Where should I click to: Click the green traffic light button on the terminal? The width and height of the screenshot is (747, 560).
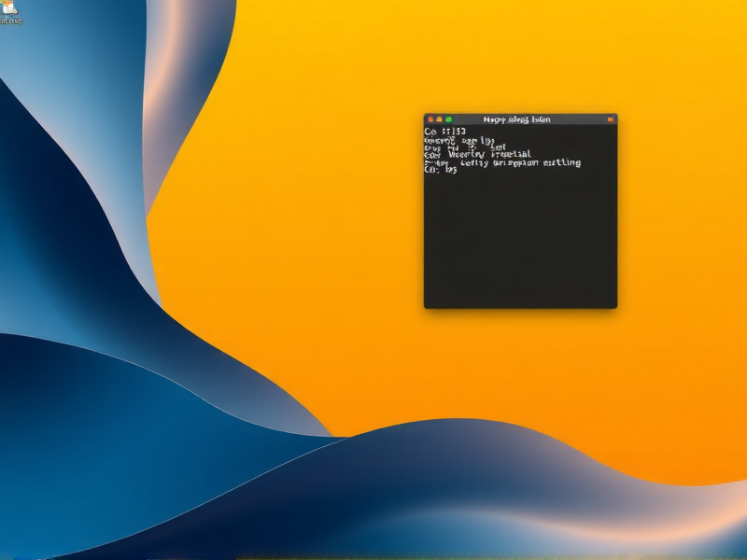pos(449,119)
